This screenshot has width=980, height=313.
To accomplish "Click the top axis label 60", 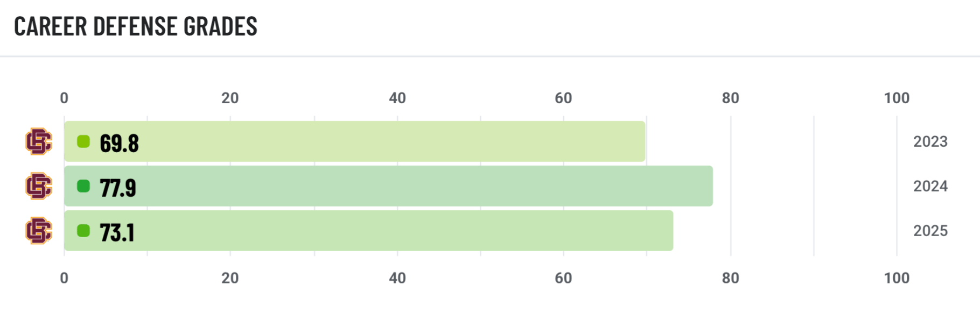I will point(563,98).
